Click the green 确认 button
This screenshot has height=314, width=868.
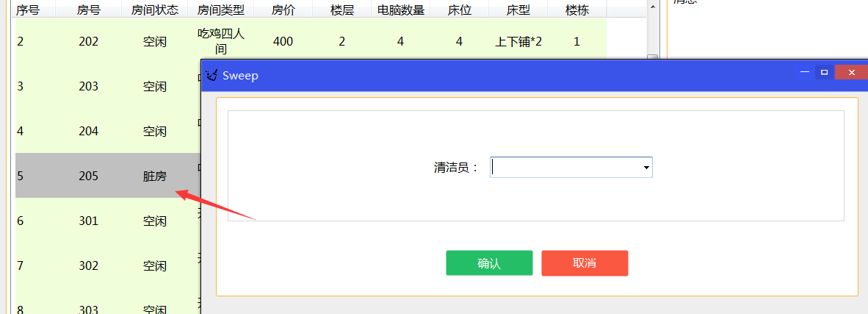click(489, 263)
